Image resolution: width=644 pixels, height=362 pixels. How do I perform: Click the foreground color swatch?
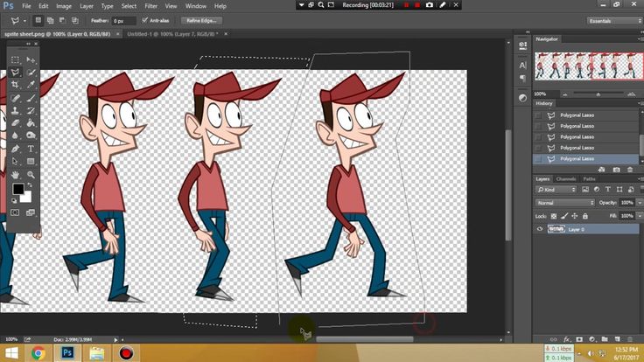[18, 190]
